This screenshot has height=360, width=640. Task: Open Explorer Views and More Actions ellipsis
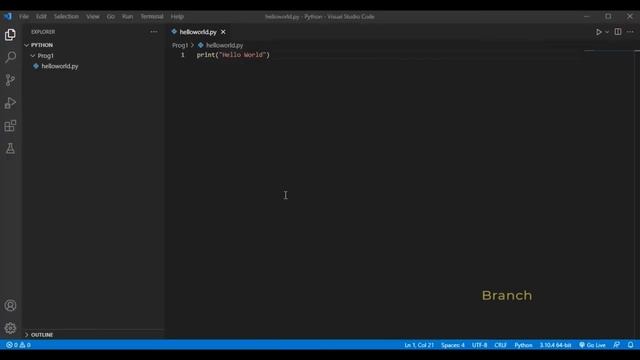coord(153,32)
